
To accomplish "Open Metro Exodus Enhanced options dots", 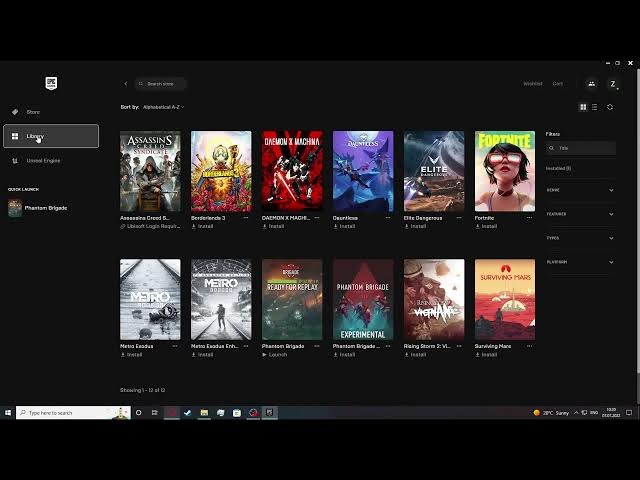I will pos(246,346).
